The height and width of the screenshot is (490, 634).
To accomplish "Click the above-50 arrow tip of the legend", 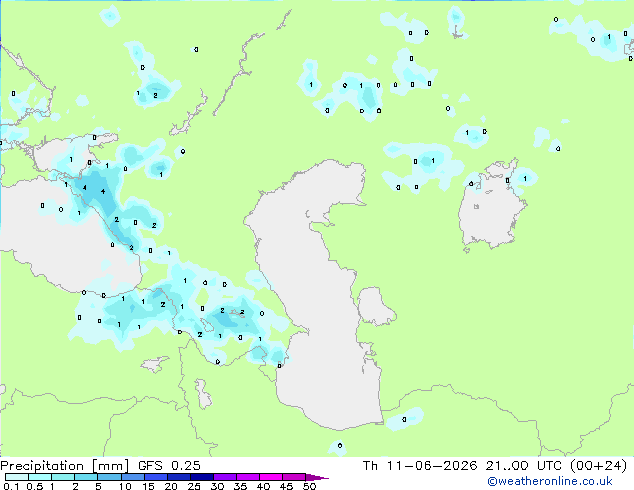I will pos(317,477).
